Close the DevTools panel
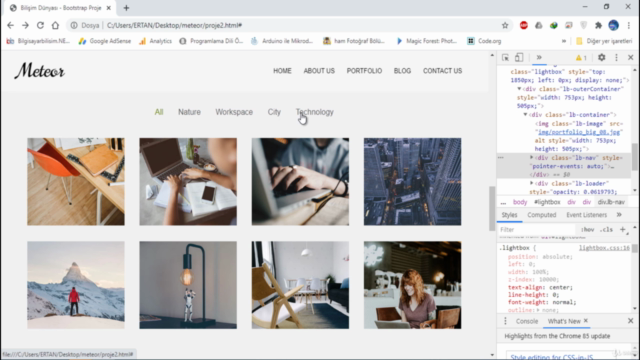 (630, 58)
